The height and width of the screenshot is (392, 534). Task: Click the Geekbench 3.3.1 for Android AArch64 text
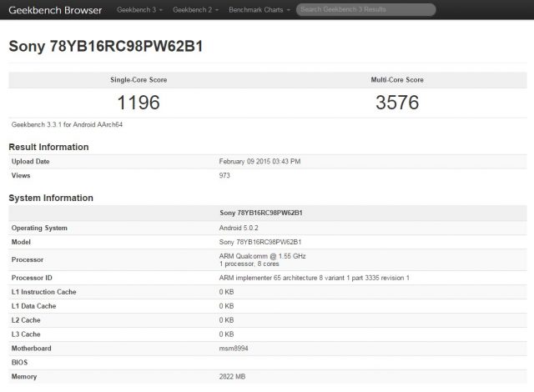(67, 124)
